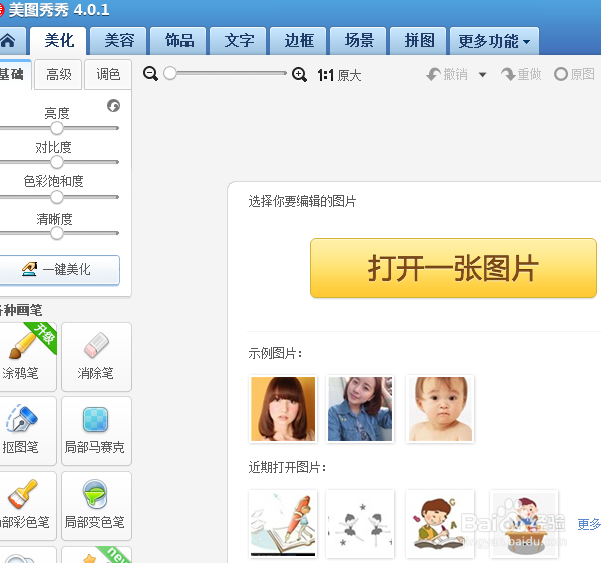The width and height of the screenshot is (601, 563).
Task: Click the 一键美化 button
Action: pos(59,270)
